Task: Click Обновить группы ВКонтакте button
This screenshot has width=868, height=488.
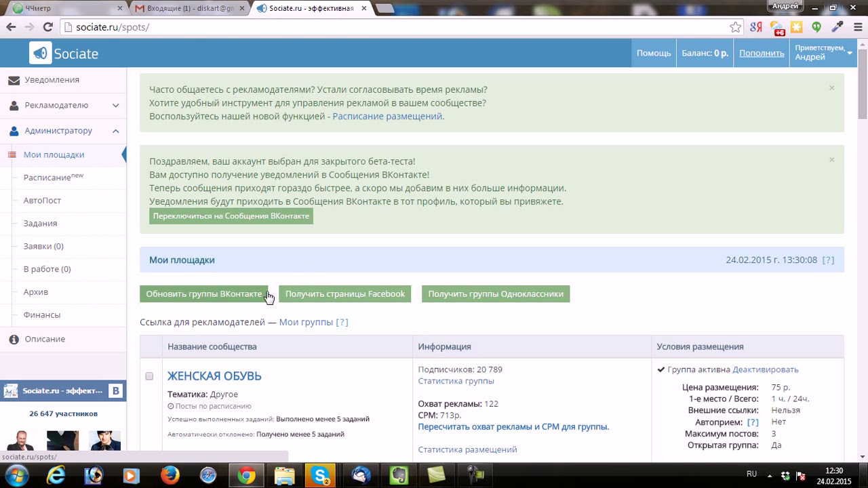Action: pos(203,294)
